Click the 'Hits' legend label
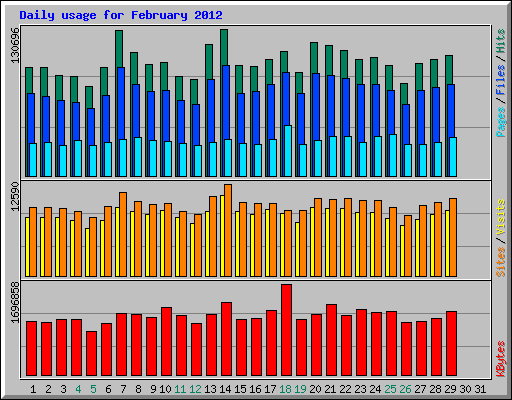 point(500,41)
